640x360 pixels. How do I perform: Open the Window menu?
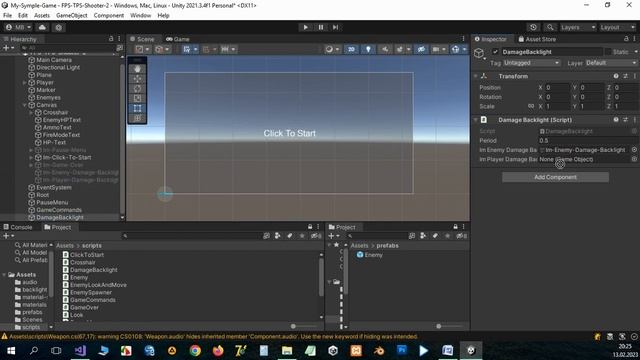pyautogui.click(x=140, y=16)
